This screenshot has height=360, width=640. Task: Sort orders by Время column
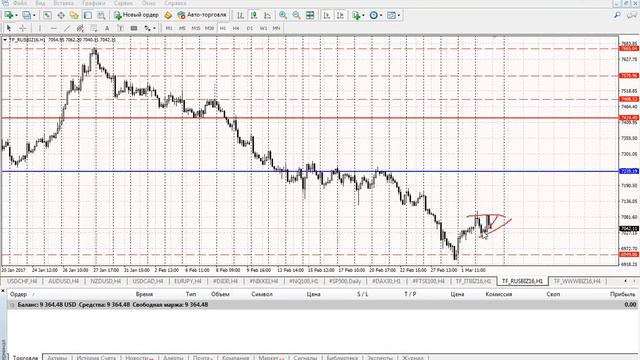pos(144,294)
